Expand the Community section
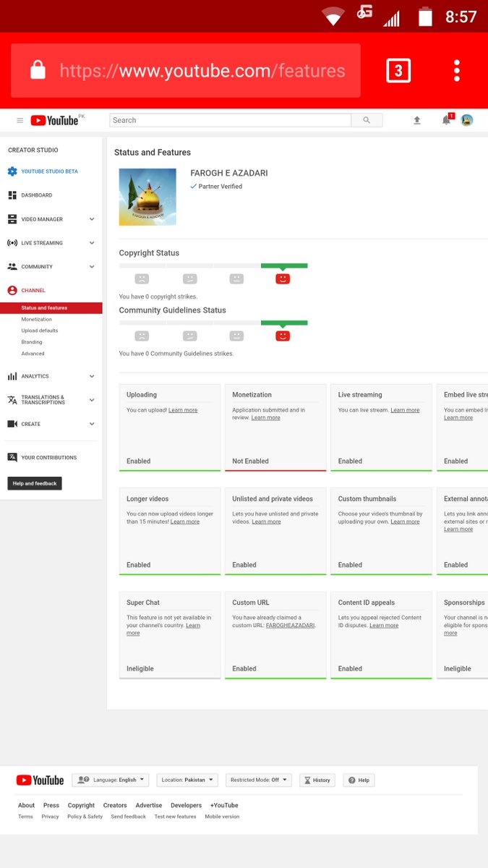 92,267
